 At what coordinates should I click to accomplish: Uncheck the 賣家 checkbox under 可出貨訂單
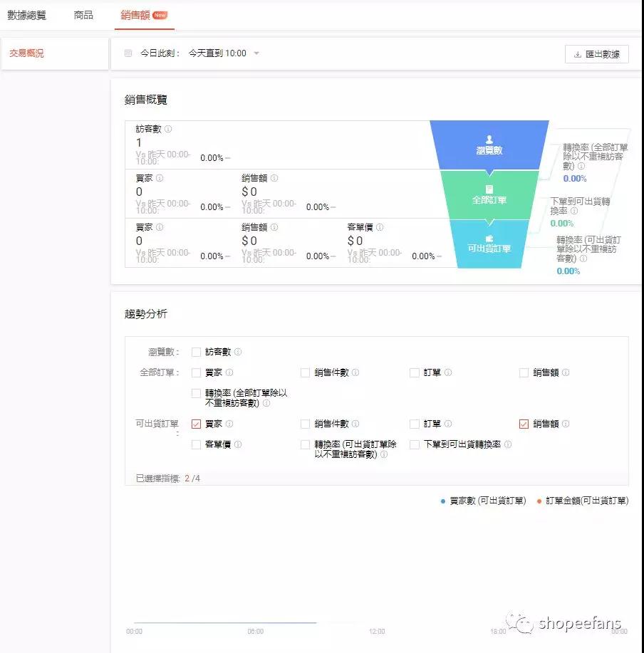pos(197,423)
